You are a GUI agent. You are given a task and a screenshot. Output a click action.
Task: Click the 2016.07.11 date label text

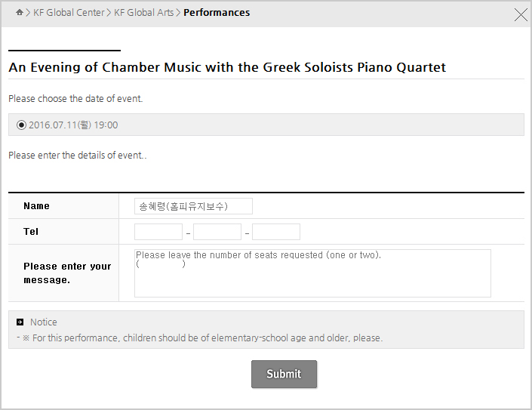click(73, 125)
